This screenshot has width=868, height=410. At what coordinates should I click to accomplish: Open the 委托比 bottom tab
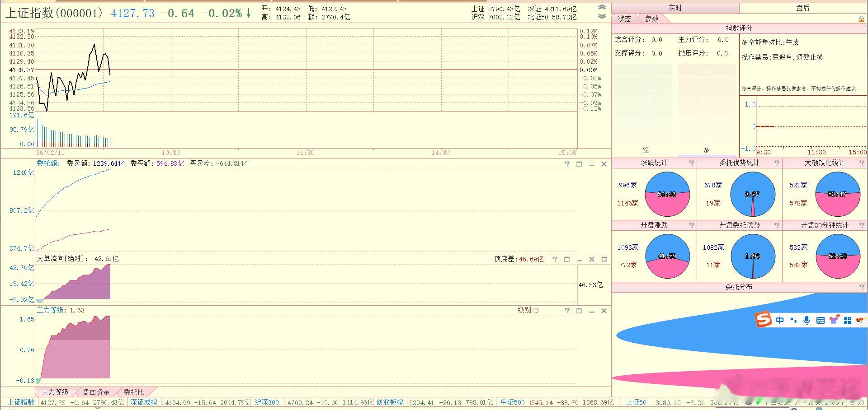click(x=134, y=392)
